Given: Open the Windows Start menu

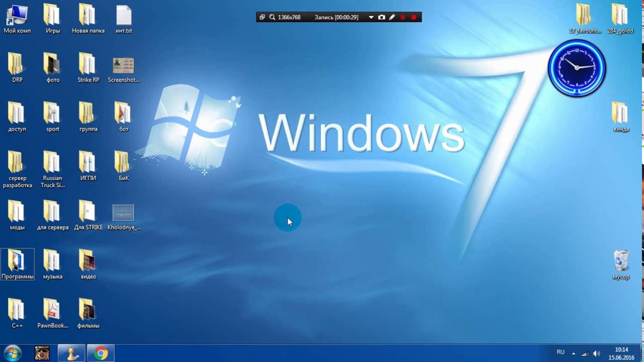Looking at the screenshot, I should [12, 353].
